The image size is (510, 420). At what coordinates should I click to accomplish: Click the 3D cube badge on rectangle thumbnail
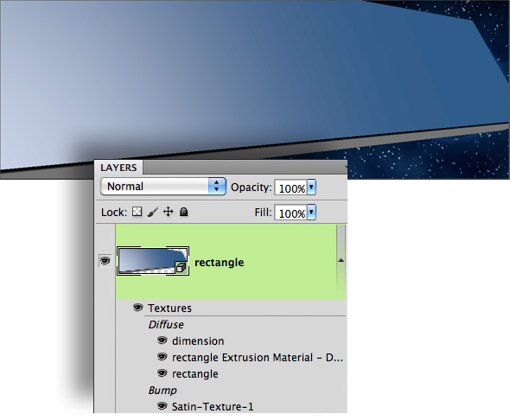click(x=181, y=268)
